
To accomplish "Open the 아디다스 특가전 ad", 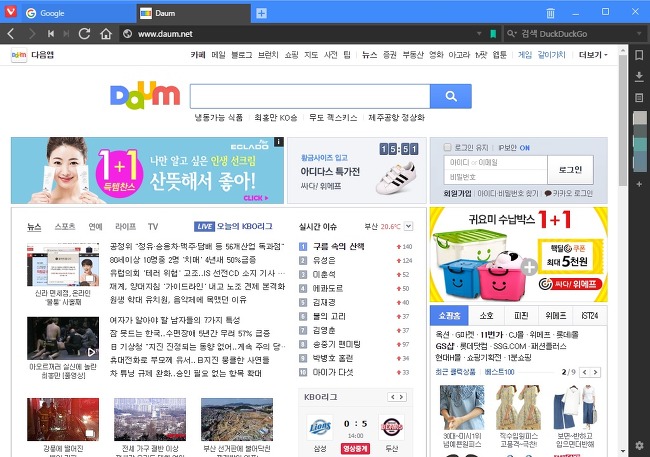I will point(357,170).
